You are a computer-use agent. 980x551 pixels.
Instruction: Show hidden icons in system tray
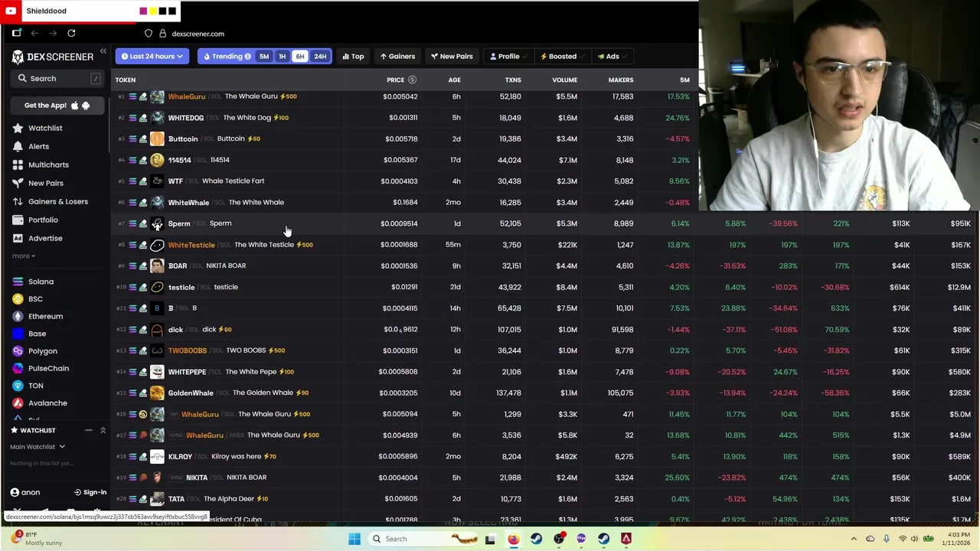[854, 539]
